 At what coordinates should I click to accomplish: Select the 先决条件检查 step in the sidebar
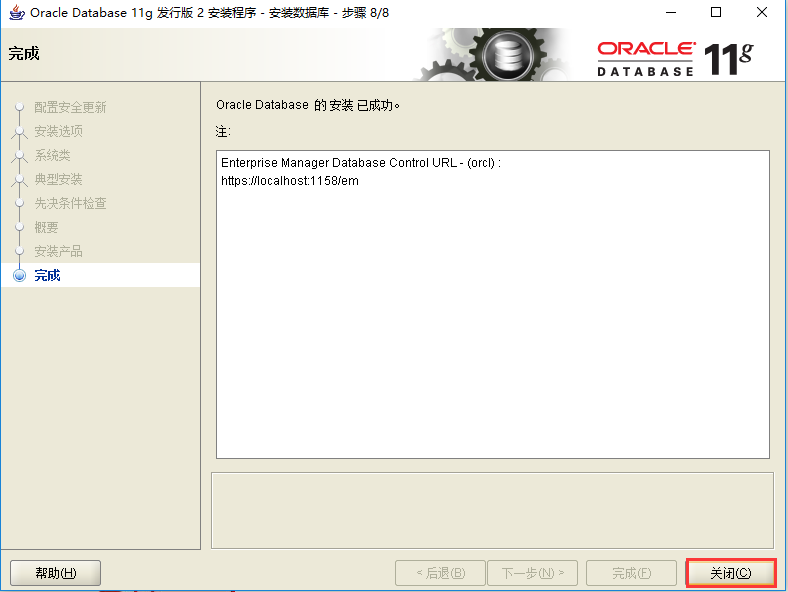coord(70,204)
